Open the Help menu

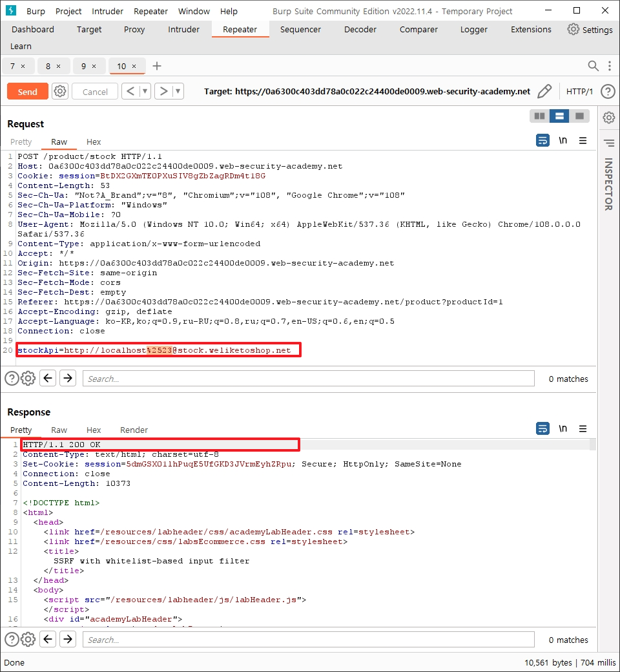(229, 11)
